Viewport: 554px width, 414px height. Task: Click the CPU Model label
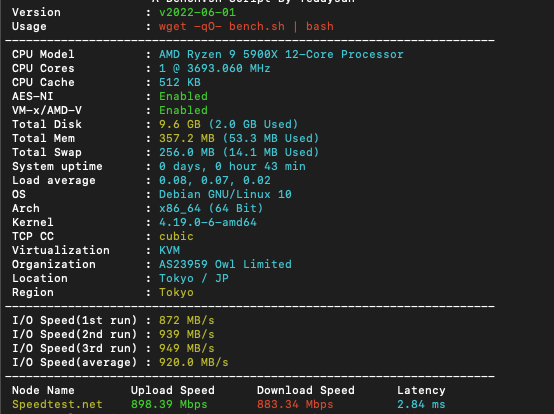coord(43,54)
